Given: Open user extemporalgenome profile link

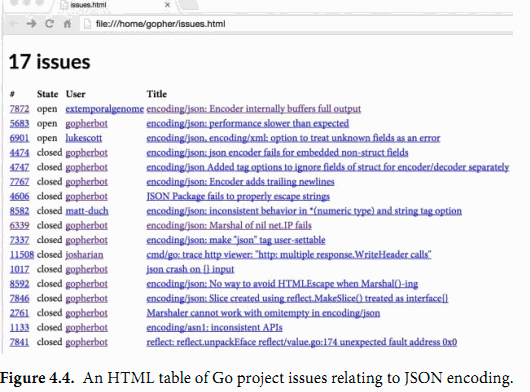Looking at the screenshot, I should [x=104, y=109].
